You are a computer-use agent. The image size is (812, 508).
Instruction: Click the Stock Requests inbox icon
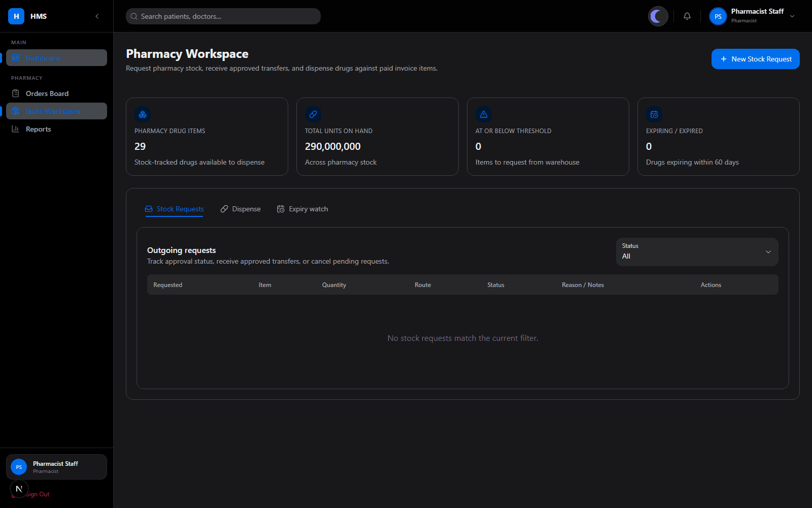[x=149, y=209]
